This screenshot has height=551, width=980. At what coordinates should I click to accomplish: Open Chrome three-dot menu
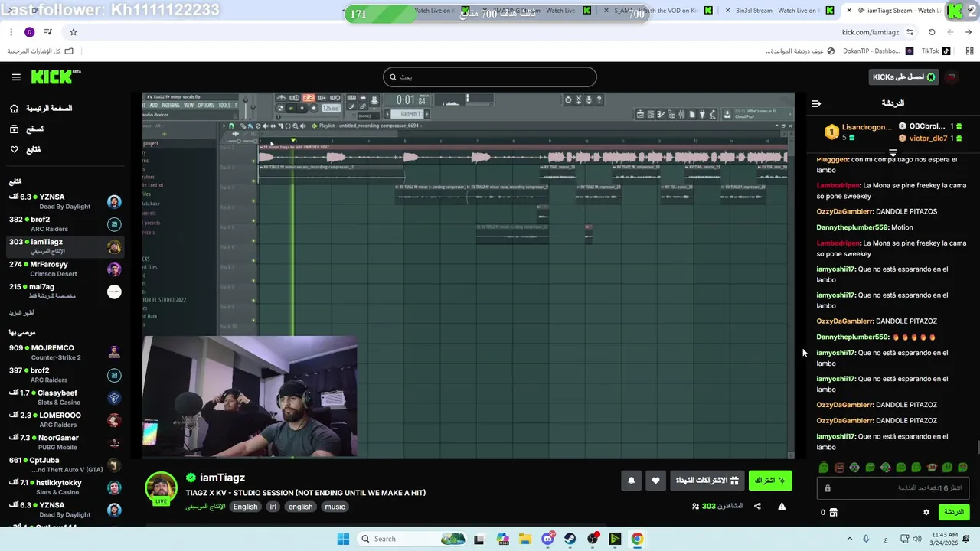11,32
